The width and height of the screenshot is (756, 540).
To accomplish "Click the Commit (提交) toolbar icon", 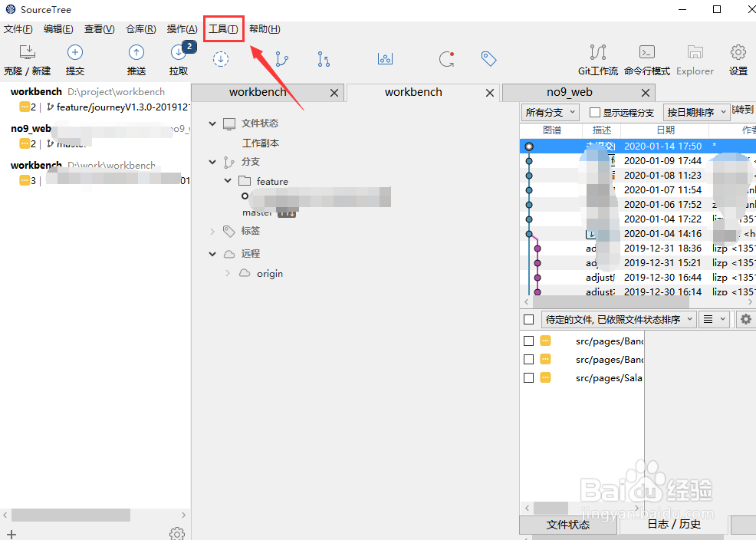I will tap(74, 52).
